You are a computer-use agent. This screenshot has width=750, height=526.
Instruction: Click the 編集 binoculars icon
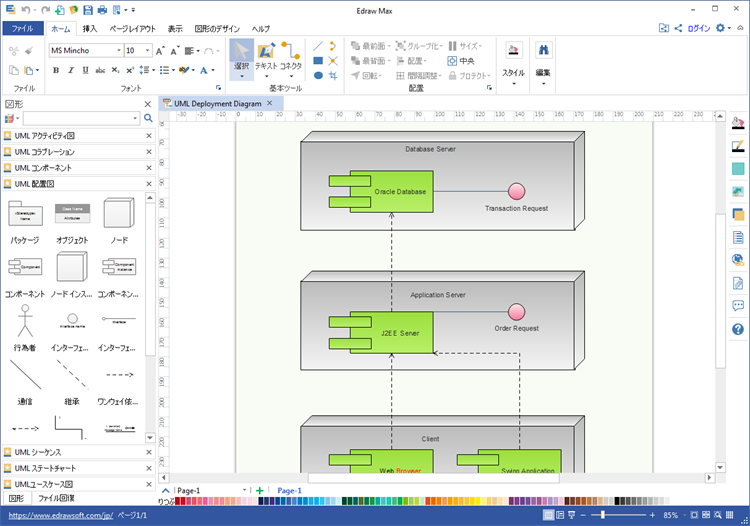coord(543,52)
